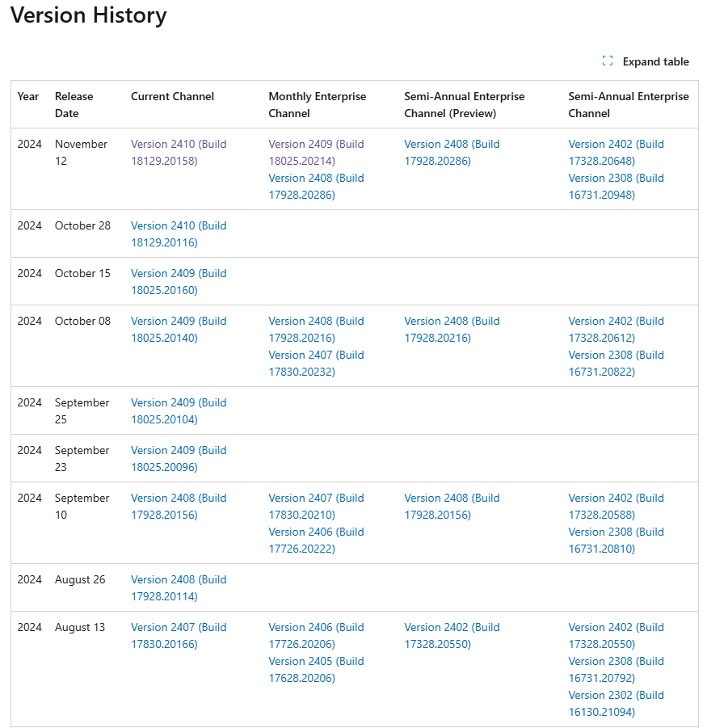707x728 pixels.
Task: Click the Expand table button
Action: (646, 61)
